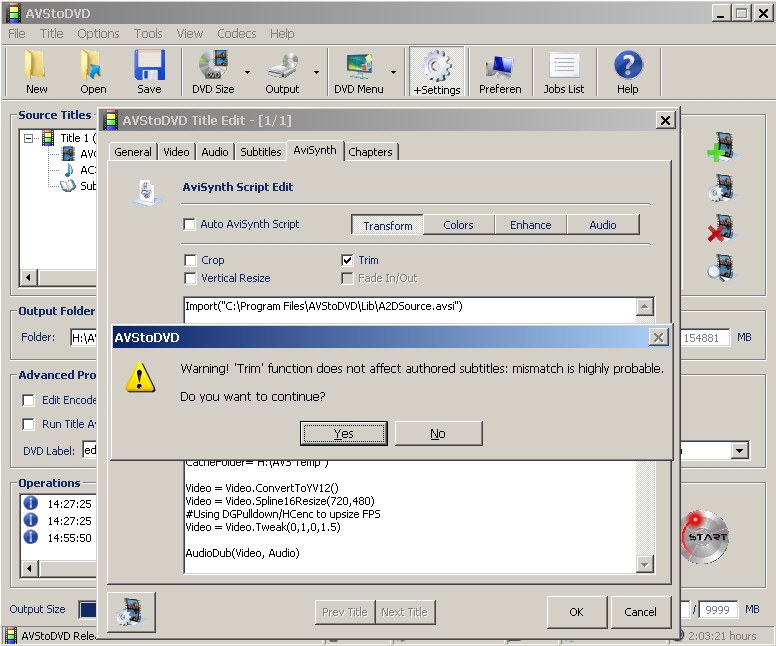Click the New project folder icon

(36, 65)
